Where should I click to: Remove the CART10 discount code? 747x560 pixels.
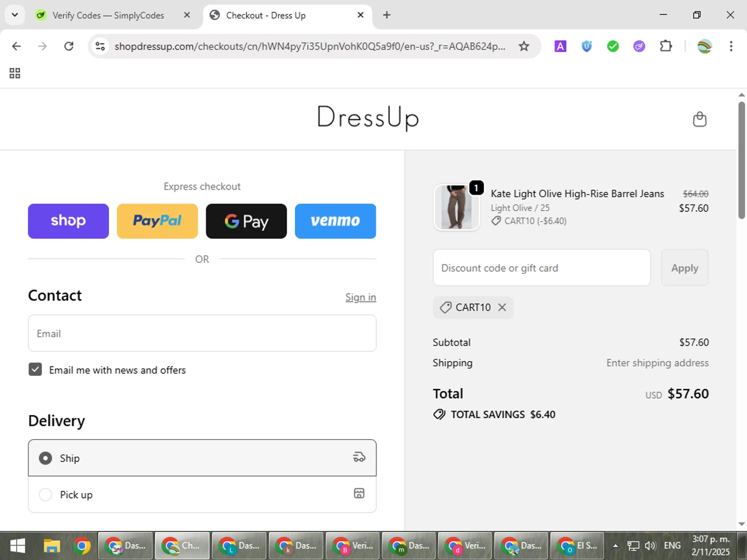502,307
